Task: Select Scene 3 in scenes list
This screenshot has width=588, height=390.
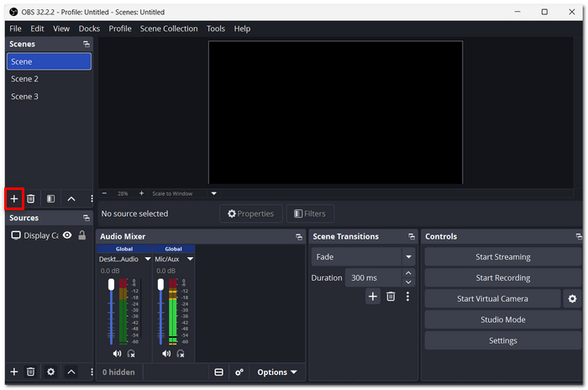Action: [49, 97]
